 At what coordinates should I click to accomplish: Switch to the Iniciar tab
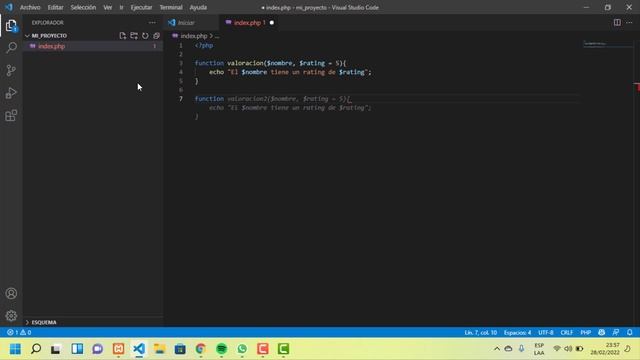click(x=191, y=23)
